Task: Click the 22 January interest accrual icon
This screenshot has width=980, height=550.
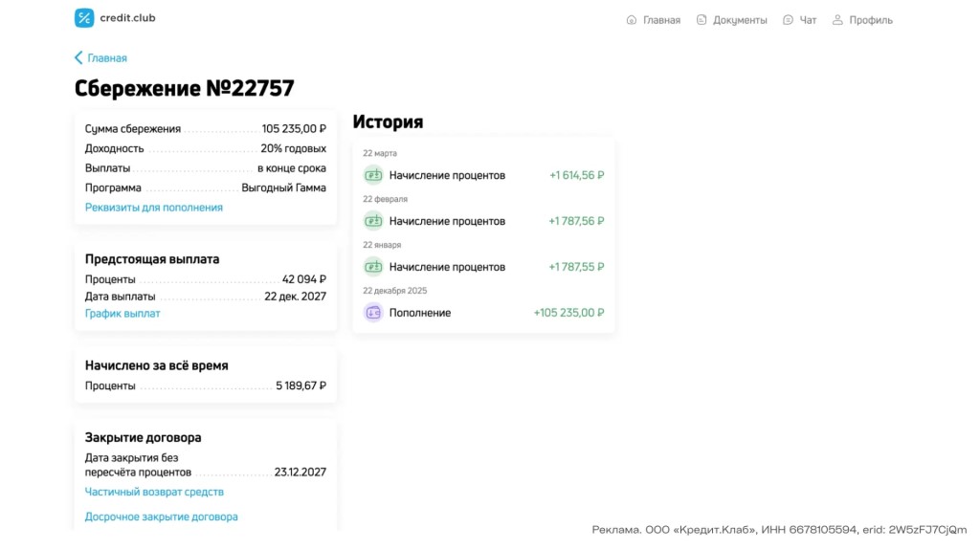Action: tap(373, 267)
